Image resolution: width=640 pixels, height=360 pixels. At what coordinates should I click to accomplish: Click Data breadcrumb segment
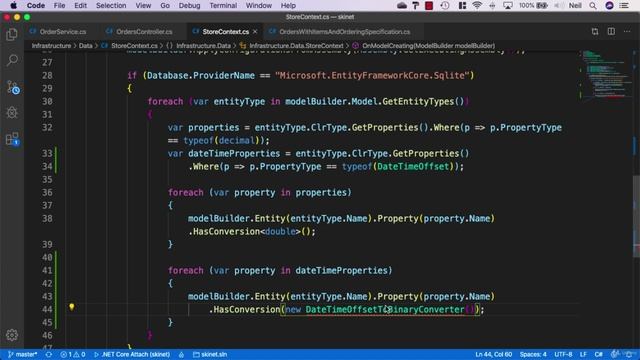coord(85,46)
